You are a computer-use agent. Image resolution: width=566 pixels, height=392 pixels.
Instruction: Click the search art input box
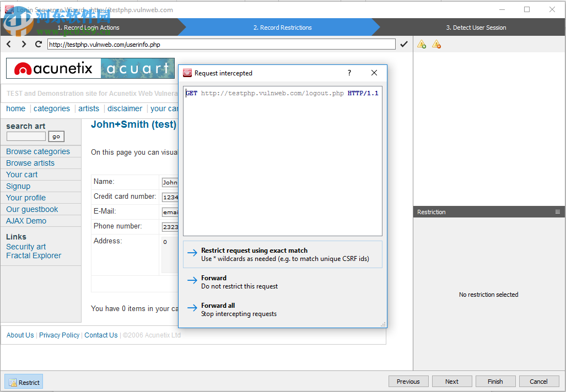[26, 137]
